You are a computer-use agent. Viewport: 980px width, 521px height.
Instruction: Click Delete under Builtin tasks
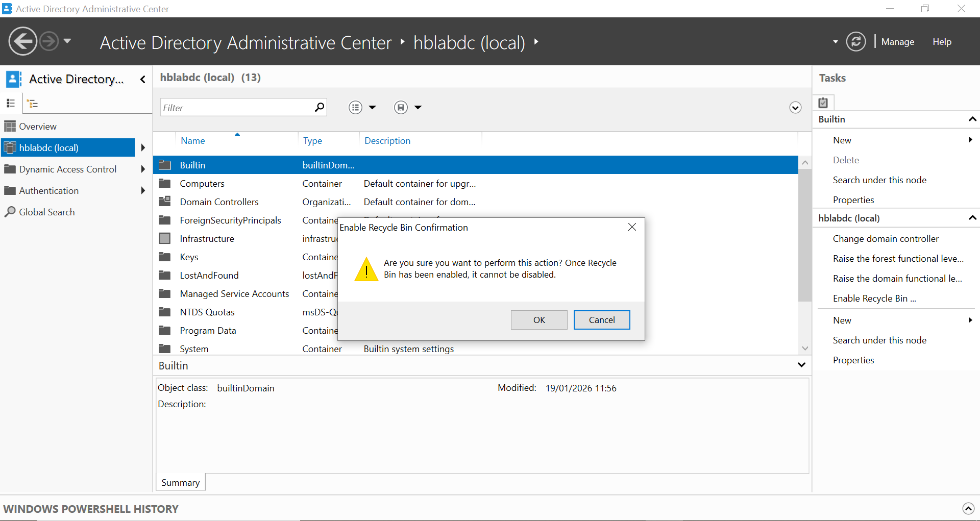pos(846,160)
